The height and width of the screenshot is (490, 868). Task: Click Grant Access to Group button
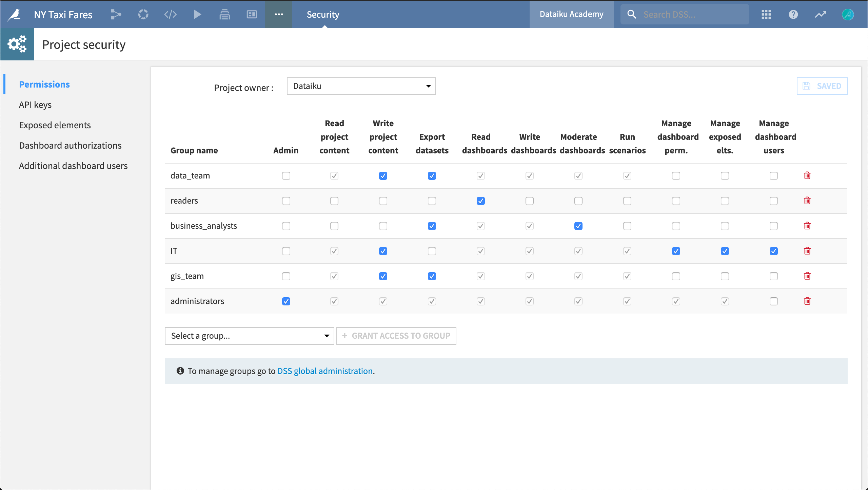(396, 336)
